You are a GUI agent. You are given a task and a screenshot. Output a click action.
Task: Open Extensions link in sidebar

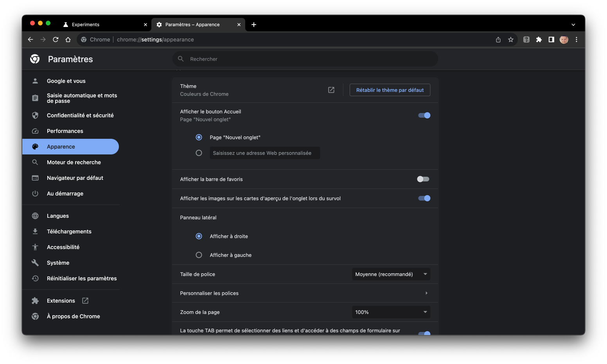pos(61,301)
